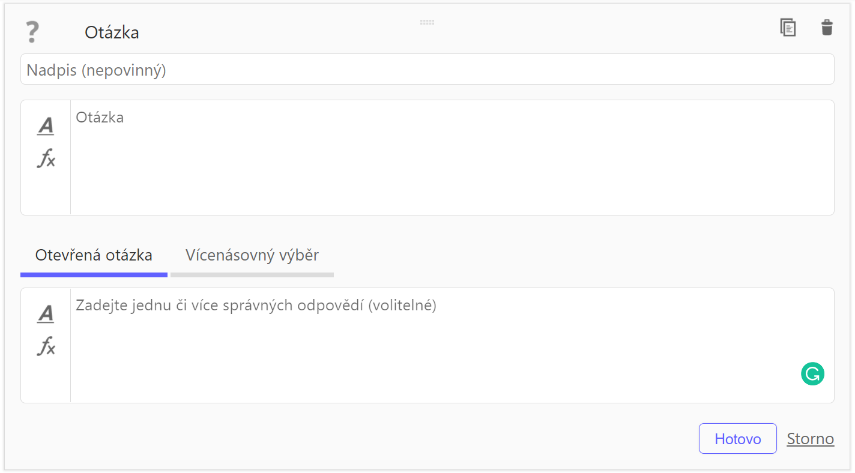Click the Otázka heading label at top
Screen dimensions: 855x473
112,33
